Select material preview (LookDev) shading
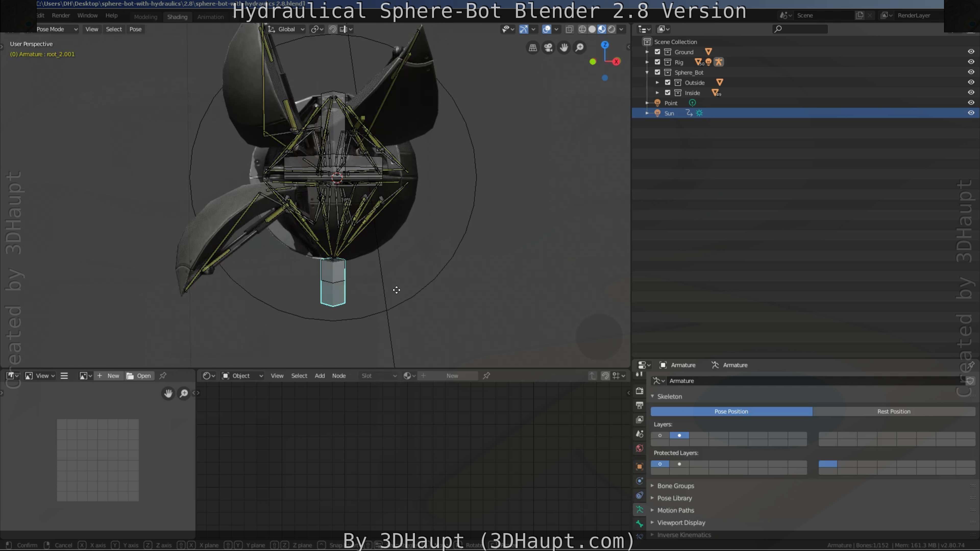 tap(602, 29)
